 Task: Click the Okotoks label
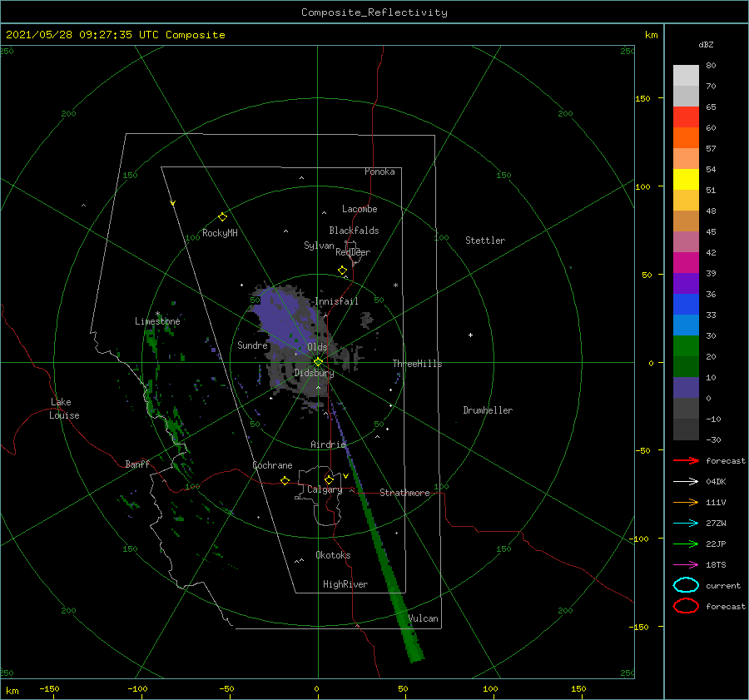pos(333,555)
